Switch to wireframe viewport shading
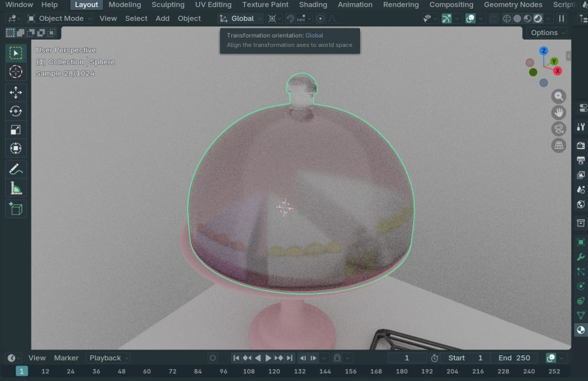Viewport: 588px width, 381px height. 506,18
